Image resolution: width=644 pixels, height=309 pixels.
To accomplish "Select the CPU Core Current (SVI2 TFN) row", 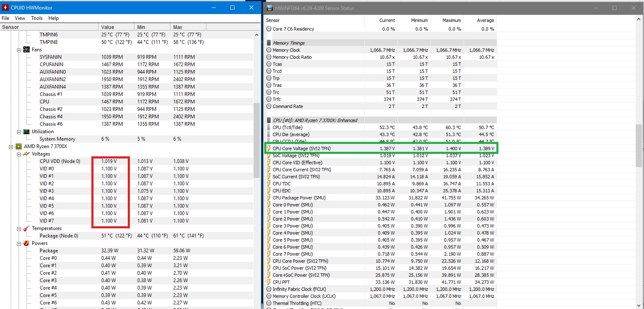I will (x=381, y=170).
